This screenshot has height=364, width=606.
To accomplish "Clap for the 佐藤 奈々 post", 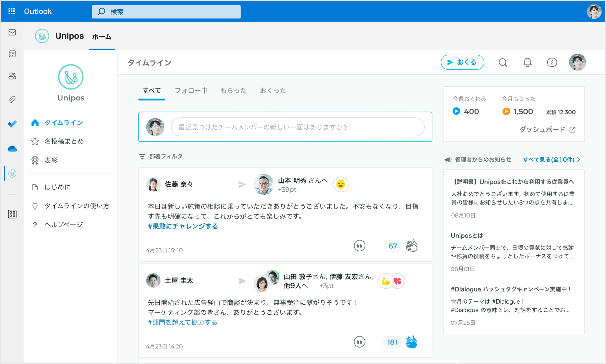I will click(412, 246).
